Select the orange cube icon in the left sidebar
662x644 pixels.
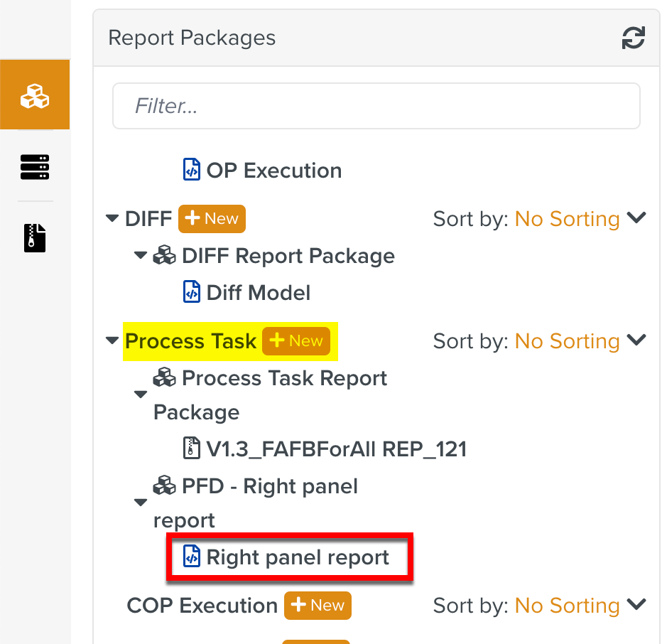34,94
